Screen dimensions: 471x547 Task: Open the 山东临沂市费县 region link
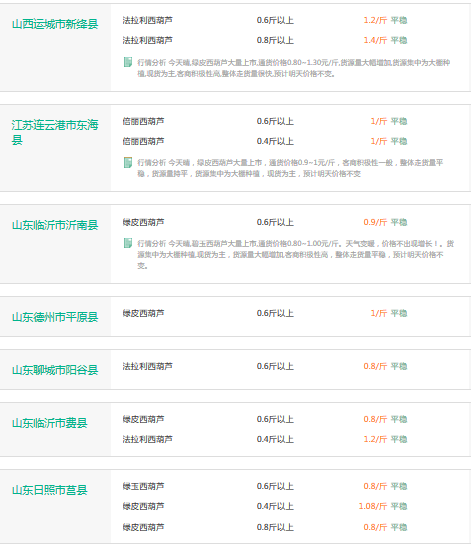click(50, 423)
